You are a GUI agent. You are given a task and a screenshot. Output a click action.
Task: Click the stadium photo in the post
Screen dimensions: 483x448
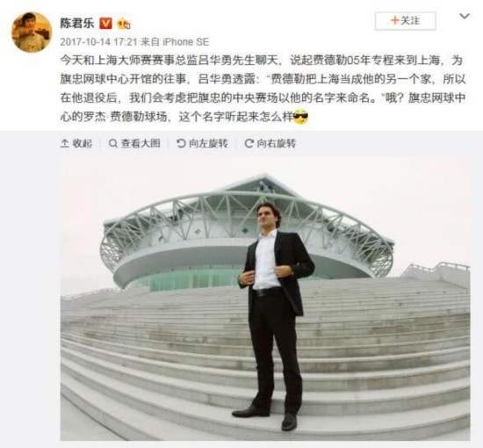[x=265, y=300]
